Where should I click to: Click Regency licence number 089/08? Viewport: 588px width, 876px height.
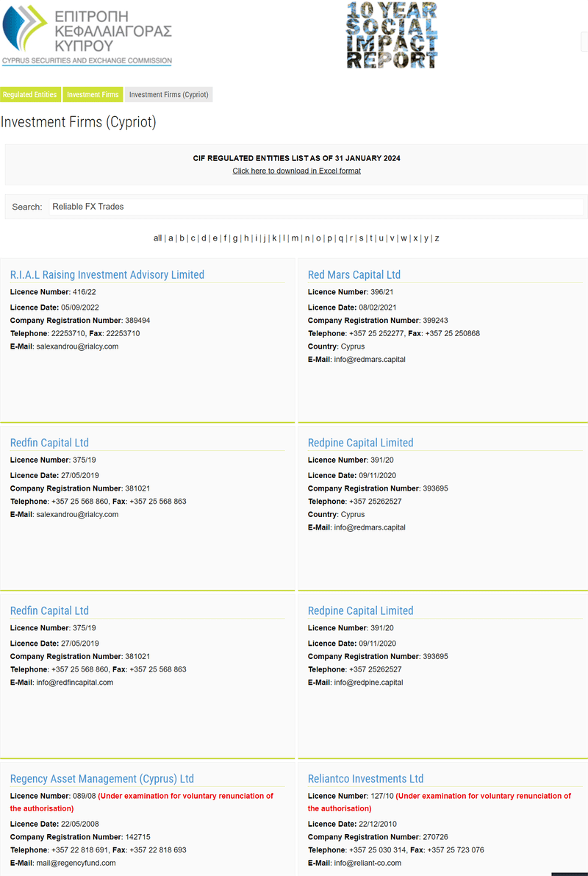click(x=85, y=796)
